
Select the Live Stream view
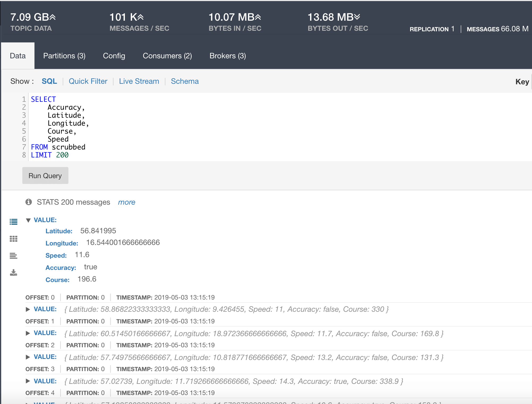[x=139, y=81]
